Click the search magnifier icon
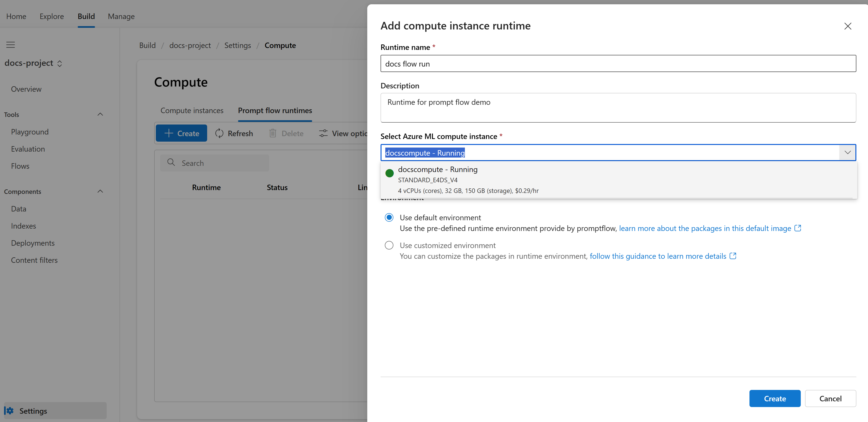The width and height of the screenshot is (868, 422). [x=171, y=163]
